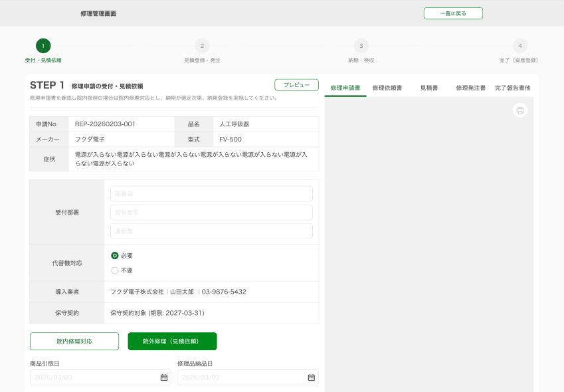Click the 電源が入らない symptom text
Viewport: 564px width, 392px height.
[191, 159]
